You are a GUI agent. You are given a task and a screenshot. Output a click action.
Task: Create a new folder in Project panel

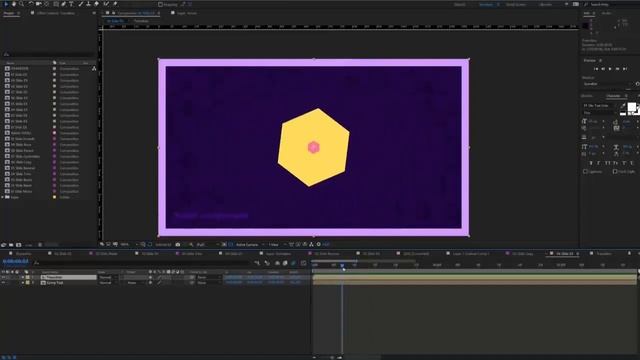tap(11, 245)
